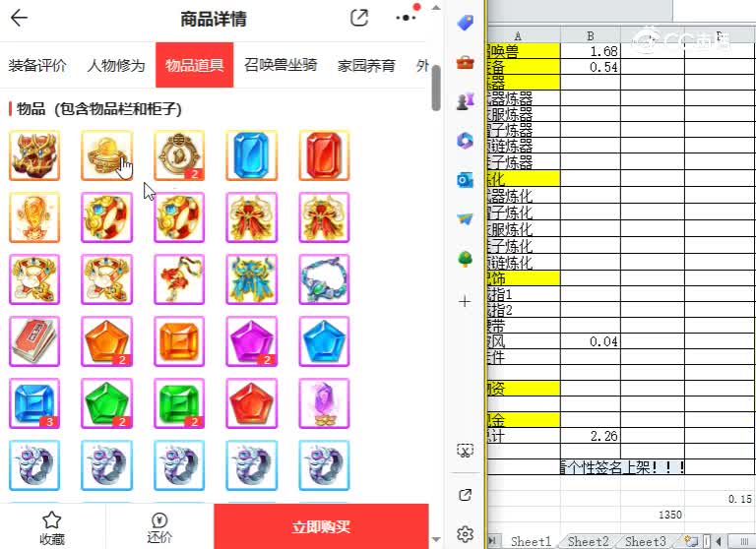Switch to the 人物修为 tab
Image resolution: width=756 pixels, height=549 pixels.
point(116,65)
